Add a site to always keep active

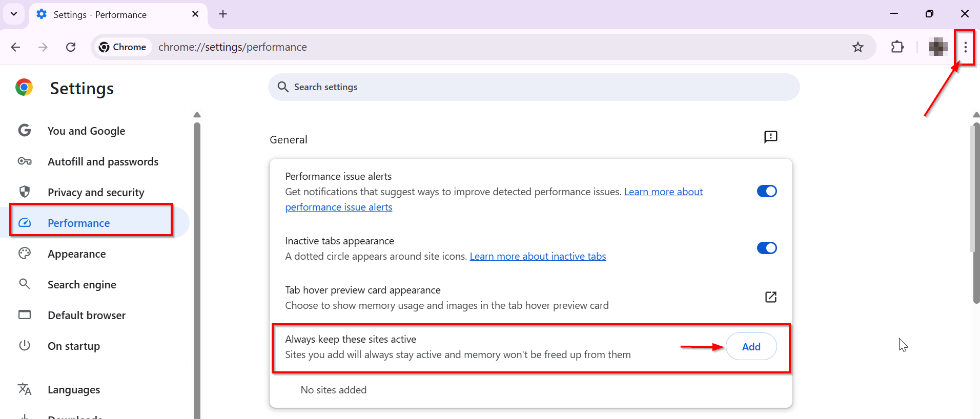click(751, 347)
